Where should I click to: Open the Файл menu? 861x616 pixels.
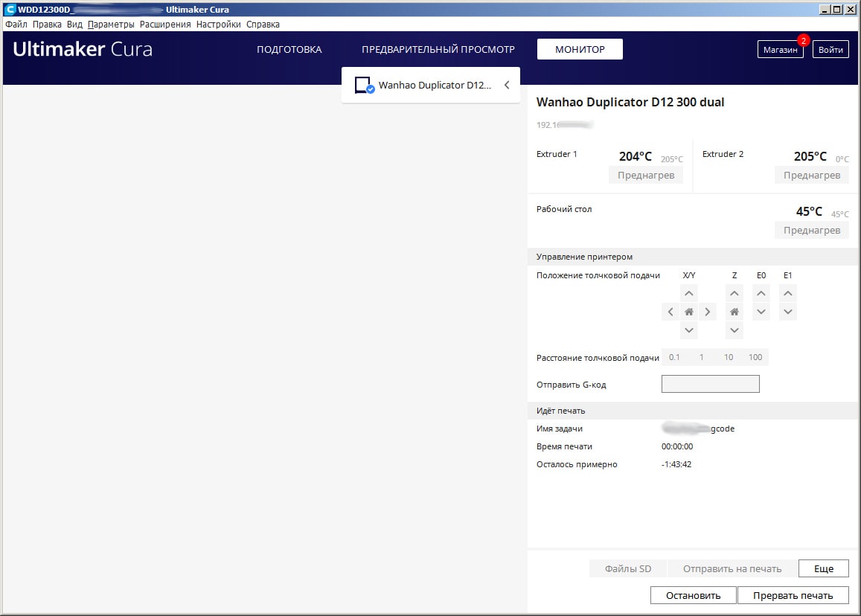click(x=16, y=24)
